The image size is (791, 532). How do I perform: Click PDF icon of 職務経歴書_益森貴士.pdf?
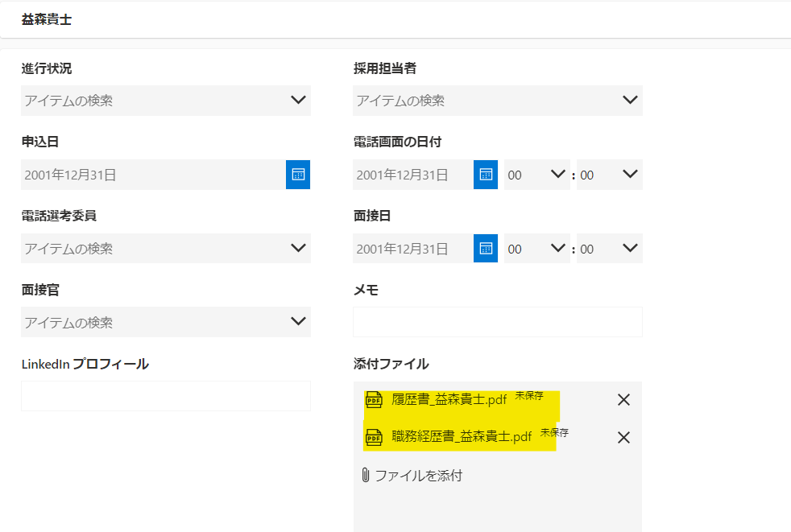[374, 437]
